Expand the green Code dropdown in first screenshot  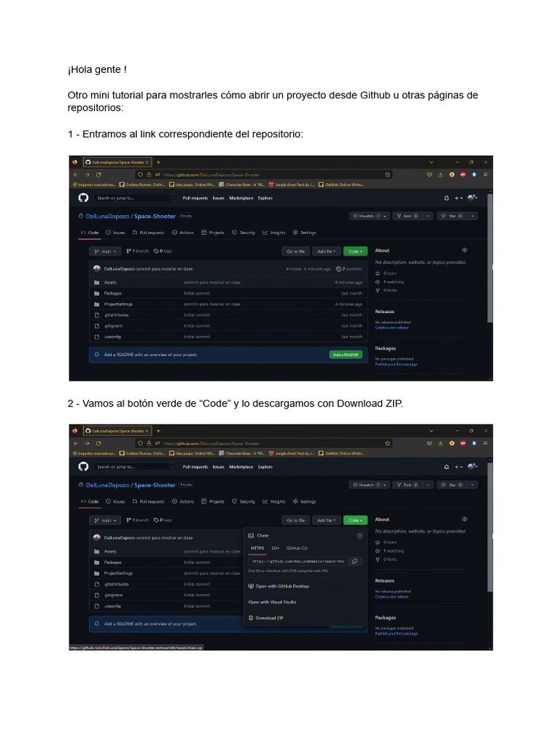click(355, 251)
